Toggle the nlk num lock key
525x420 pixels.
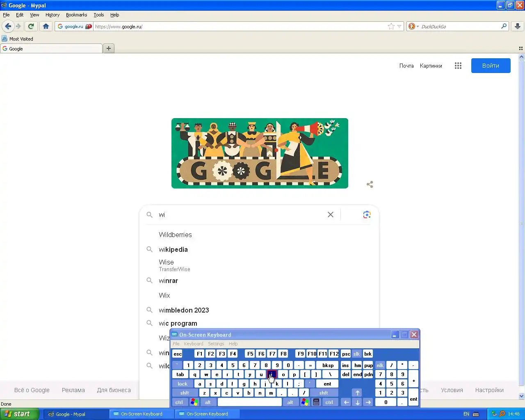[x=380, y=365]
